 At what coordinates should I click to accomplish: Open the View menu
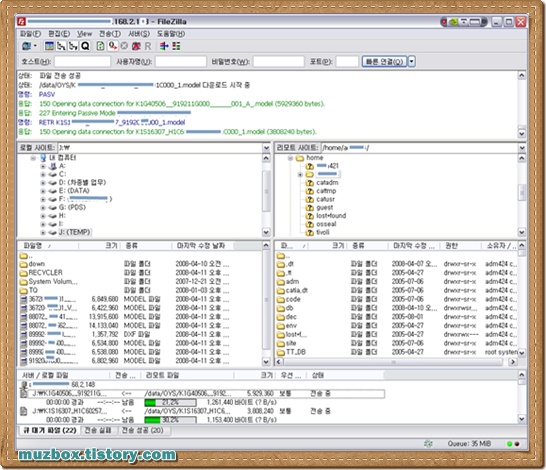(84, 34)
